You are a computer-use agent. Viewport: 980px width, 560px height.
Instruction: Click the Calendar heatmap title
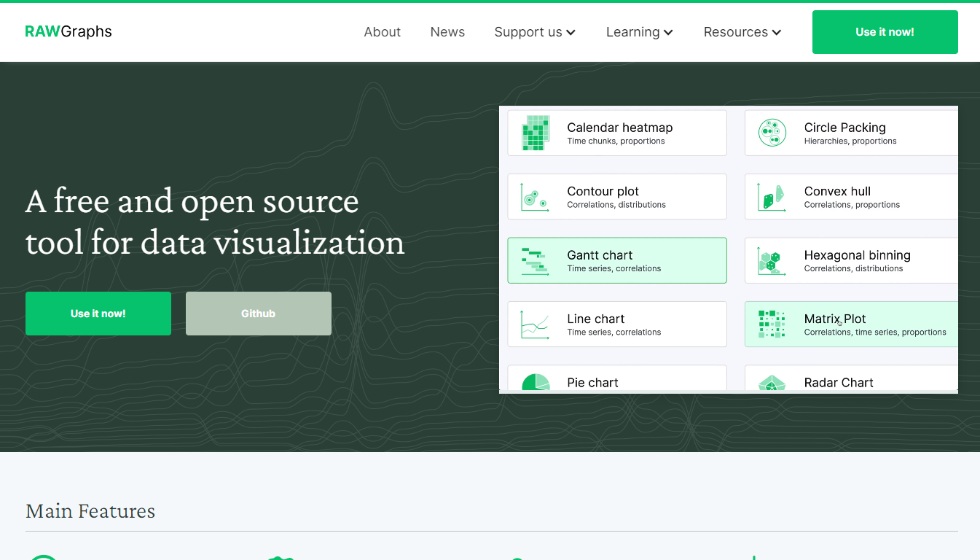point(620,128)
